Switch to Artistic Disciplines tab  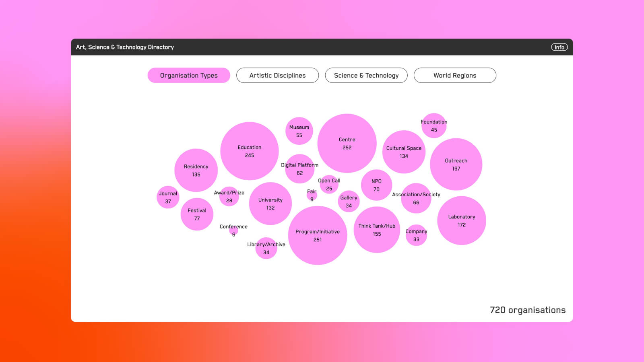pyautogui.click(x=277, y=75)
